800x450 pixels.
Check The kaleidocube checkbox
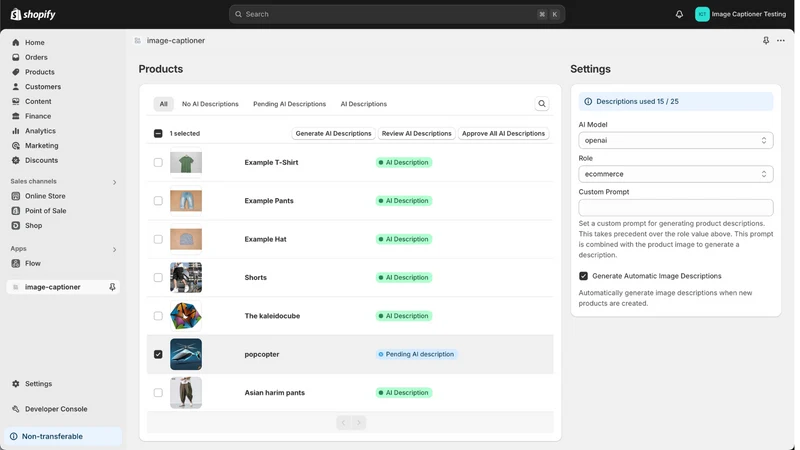click(x=158, y=316)
